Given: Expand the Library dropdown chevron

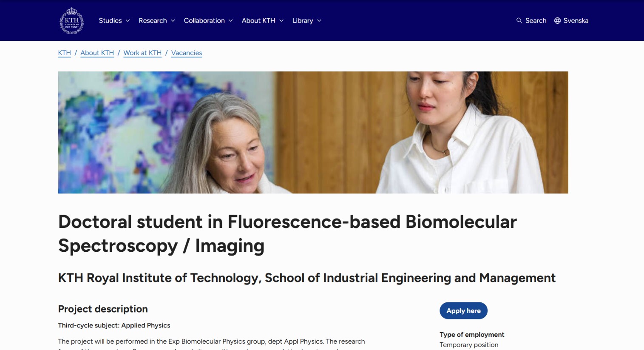Looking at the screenshot, I should 319,20.
